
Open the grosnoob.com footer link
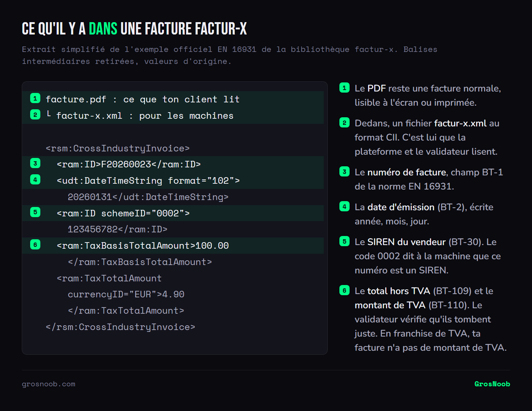(x=49, y=384)
